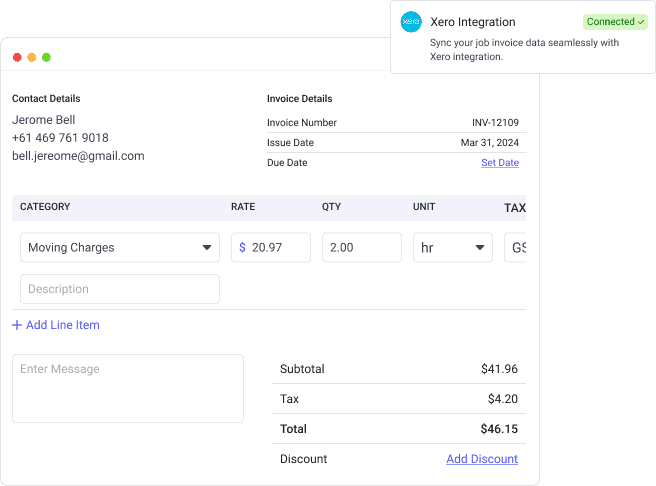Click the rate field showing 20.97
This screenshot has width=656, height=486.
pyautogui.click(x=271, y=248)
